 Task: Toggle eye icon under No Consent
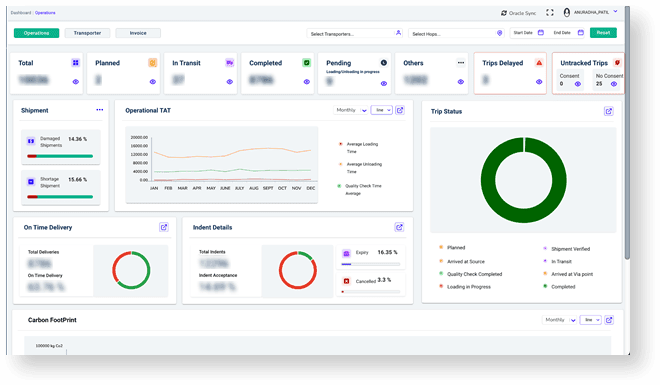click(x=614, y=84)
